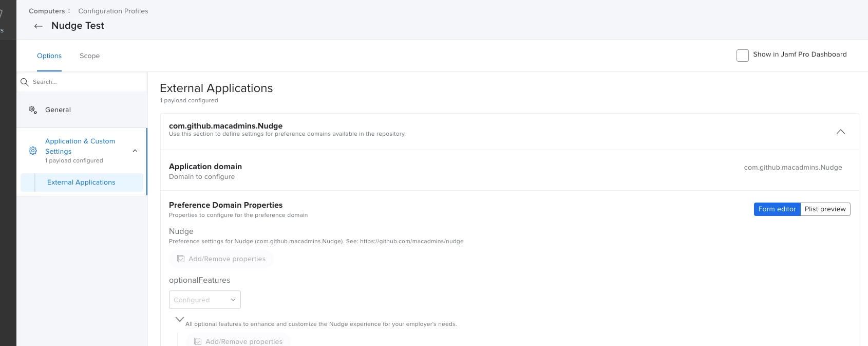The height and width of the screenshot is (346, 868).
Task: Collapse the com.github.macadmins.Nudge section
Action: pyautogui.click(x=840, y=132)
